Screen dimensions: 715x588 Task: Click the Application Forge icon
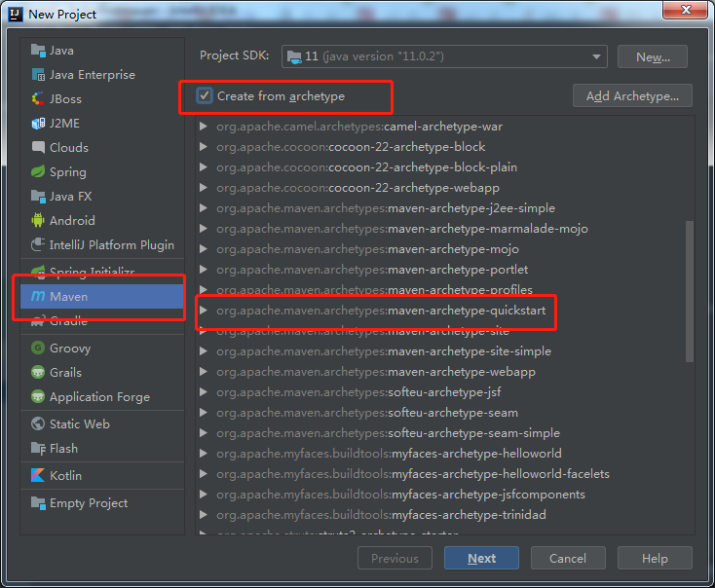38,396
